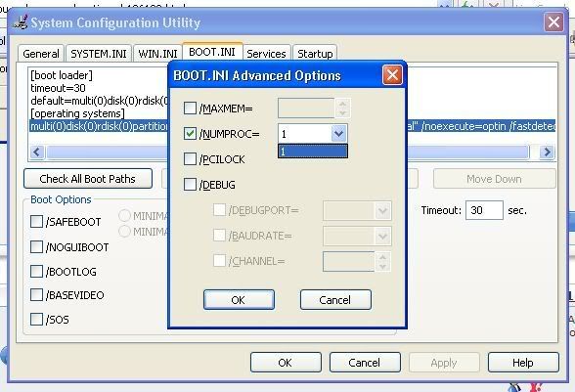Close the System Configuration Utility window

[553, 22]
